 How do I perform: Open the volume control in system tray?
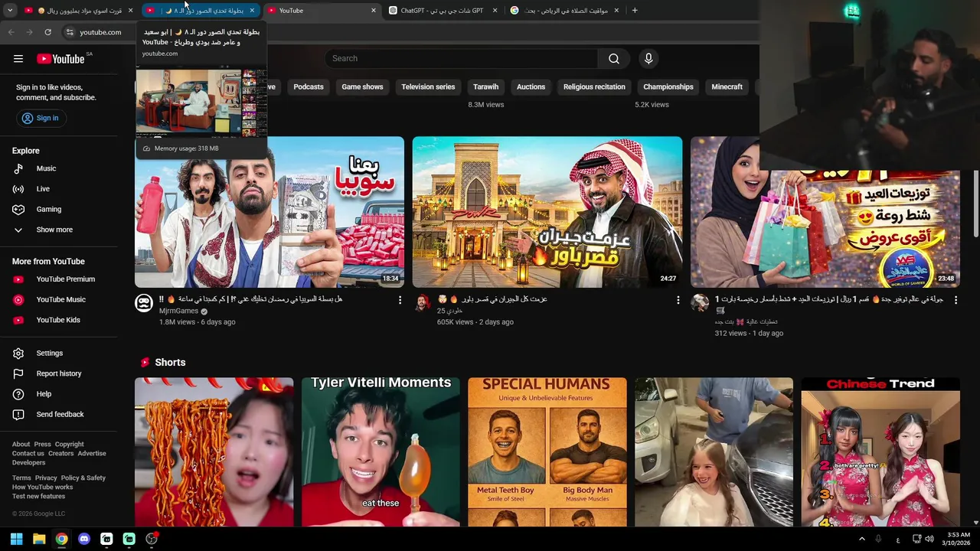(x=929, y=539)
